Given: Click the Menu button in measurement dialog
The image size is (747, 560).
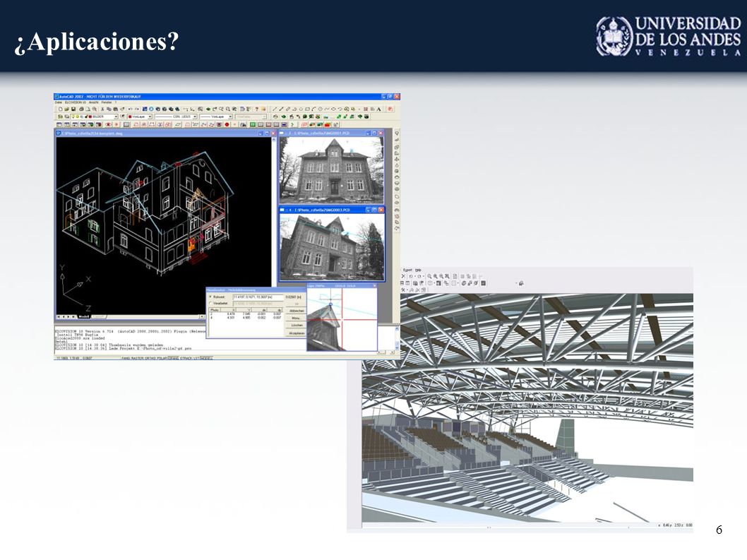Looking at the screenshot, I should tap(296, 318).
